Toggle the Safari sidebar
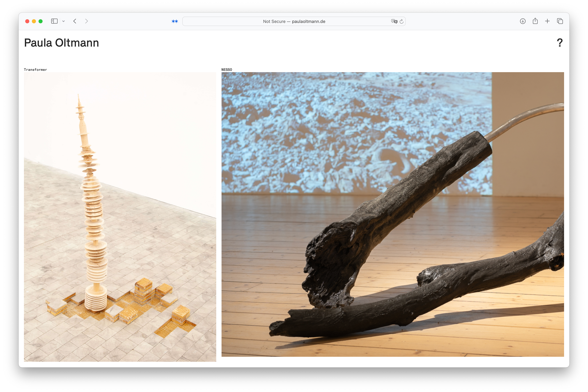This screenshot has height=392, width=588. (54, 21)
